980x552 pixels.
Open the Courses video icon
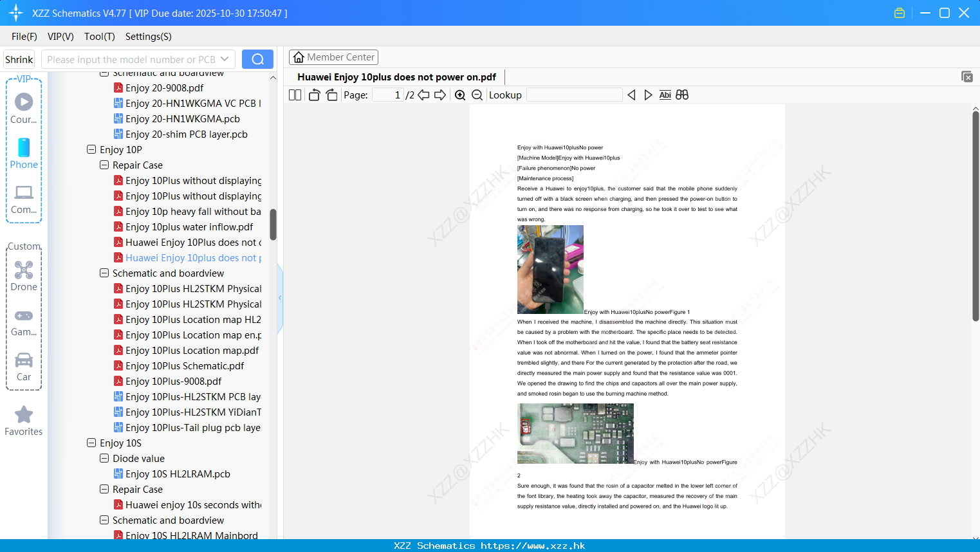(x=24, y=102)
